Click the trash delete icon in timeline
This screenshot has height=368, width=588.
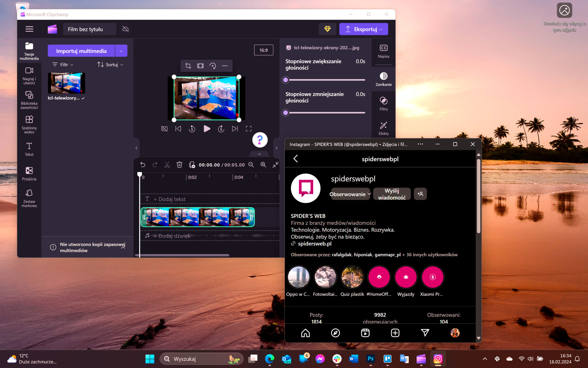click(179, 165)
